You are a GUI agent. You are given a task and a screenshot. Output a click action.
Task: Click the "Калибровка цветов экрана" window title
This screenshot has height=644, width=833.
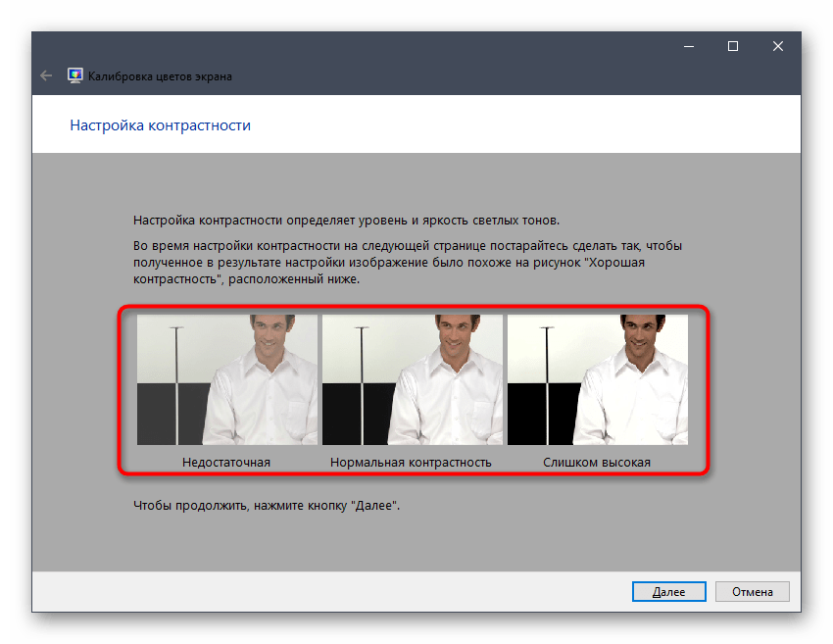[x=161, y=75]
